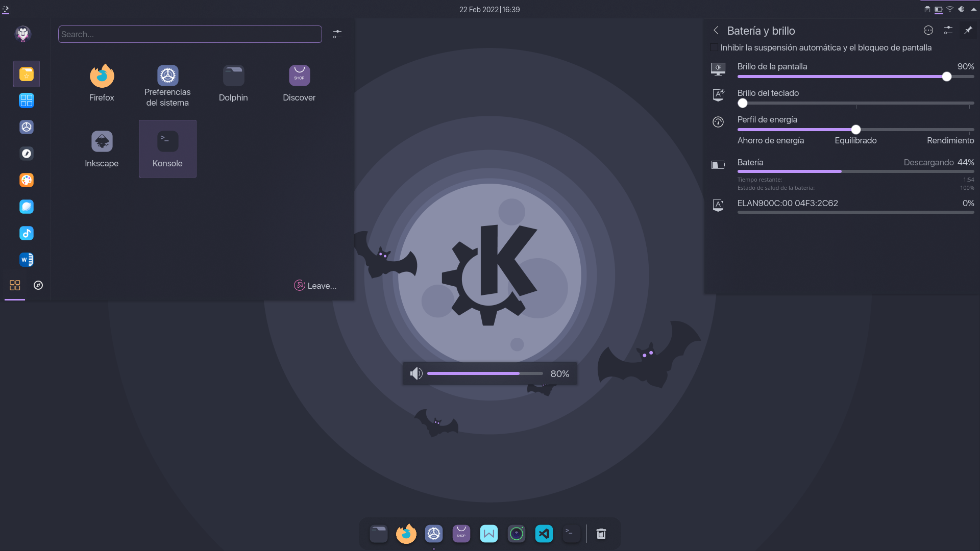The image size is (980, 551).
Task: Click the date and time clock
Action: [489, 10]
